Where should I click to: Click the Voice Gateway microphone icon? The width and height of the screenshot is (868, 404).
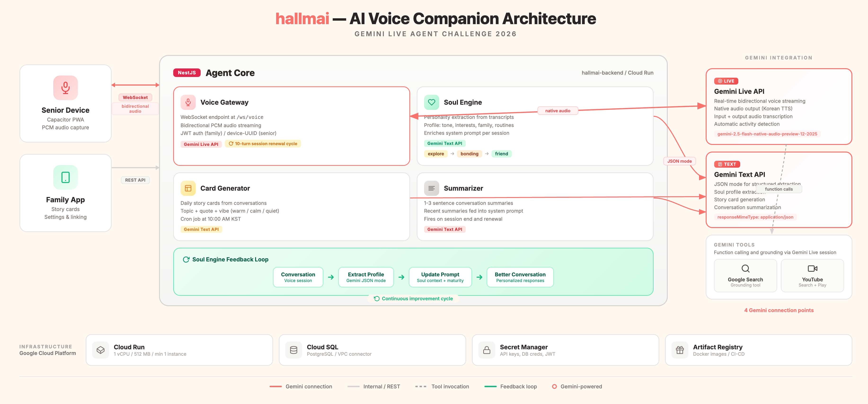coord(188,102)
